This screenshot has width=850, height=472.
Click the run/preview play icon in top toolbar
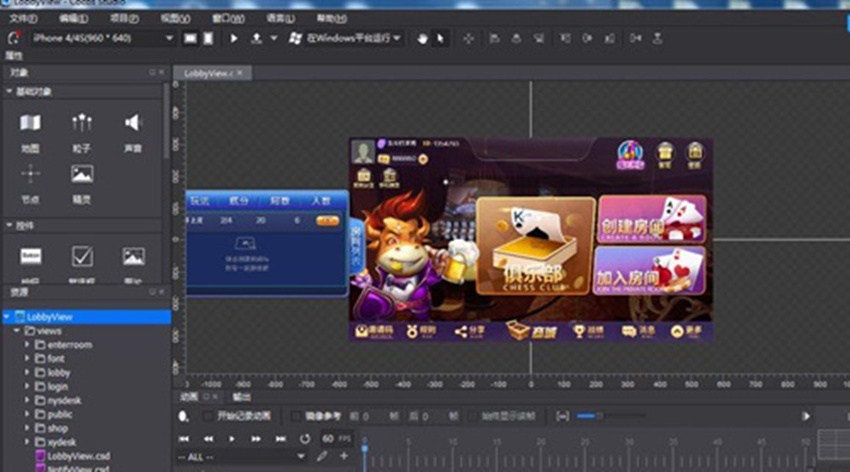point(234,38)
